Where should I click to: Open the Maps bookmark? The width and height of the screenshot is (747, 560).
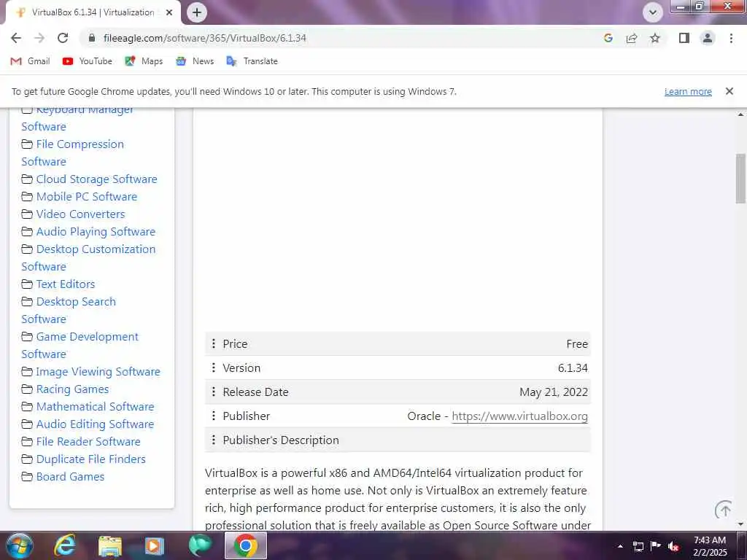coord(144,61)
